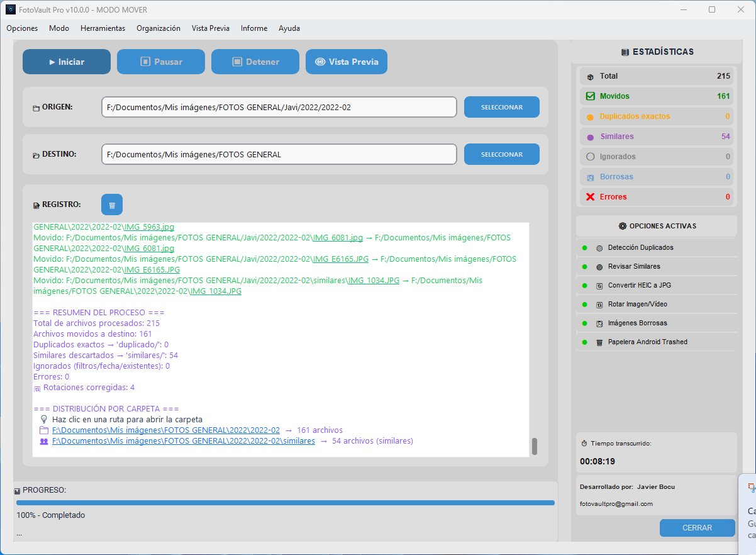The width and height of the screenshot is (756, 555).
Task: Click the Vista Previa eye button
Action: (347, 62)
